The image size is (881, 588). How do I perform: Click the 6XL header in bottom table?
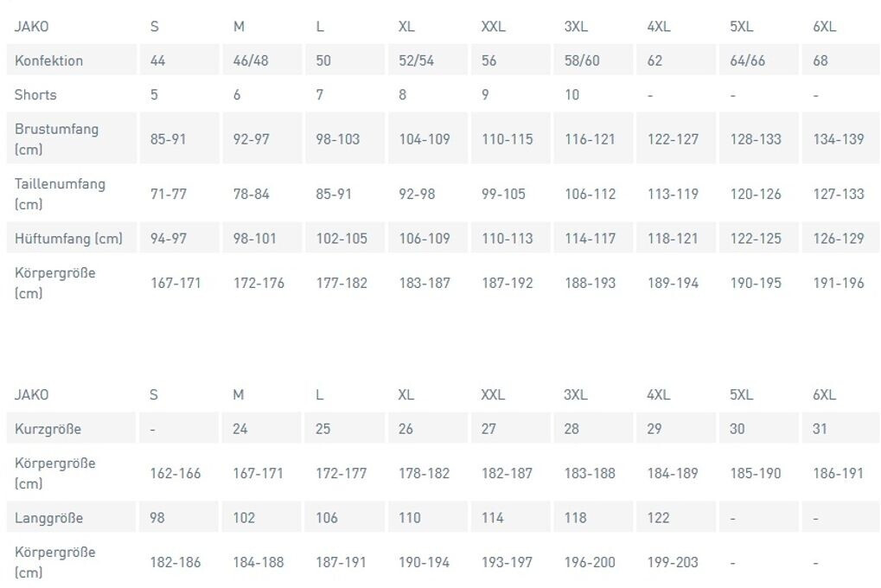click(x=824, y=394)
